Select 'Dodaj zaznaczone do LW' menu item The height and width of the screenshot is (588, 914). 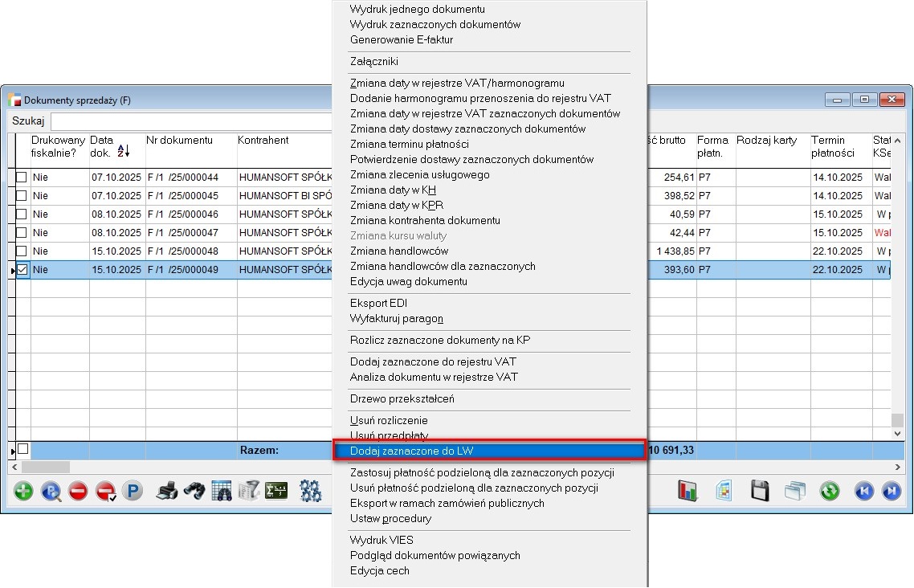(488, 451)
